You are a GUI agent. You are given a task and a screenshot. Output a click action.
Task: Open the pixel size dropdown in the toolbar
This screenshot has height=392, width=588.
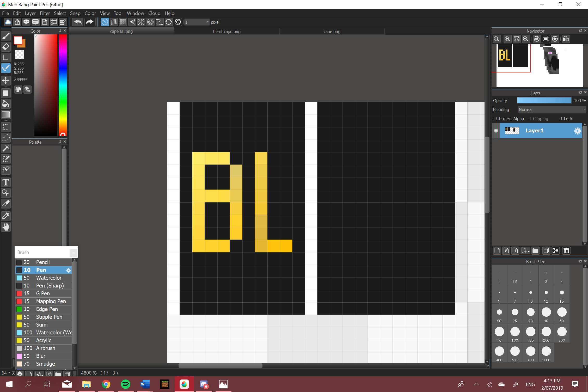click(197, 22)
